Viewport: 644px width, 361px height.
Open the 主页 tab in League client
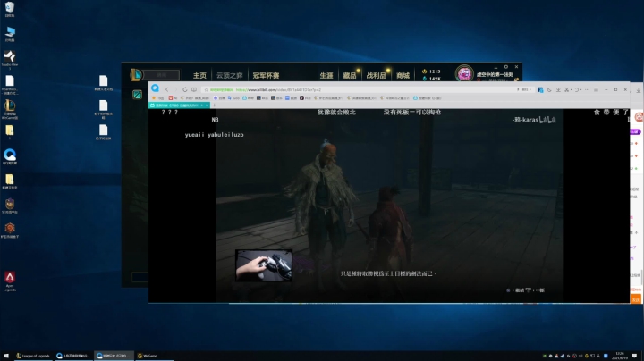pyautogui.click(x=199, y=75)
